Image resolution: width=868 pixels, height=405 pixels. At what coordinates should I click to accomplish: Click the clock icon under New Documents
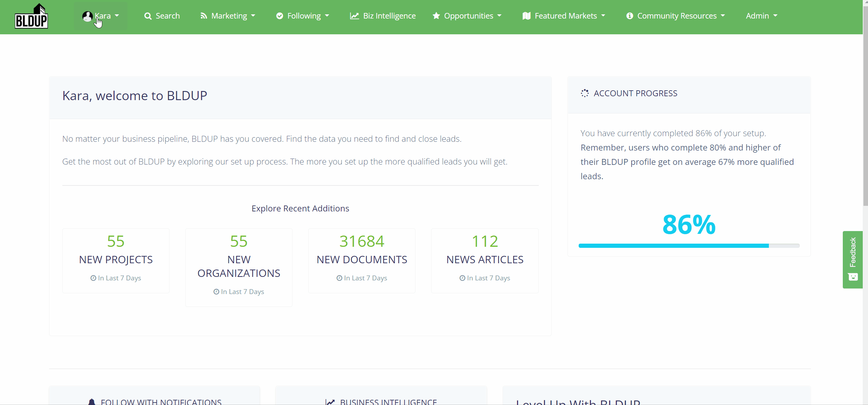click(339, 278)
